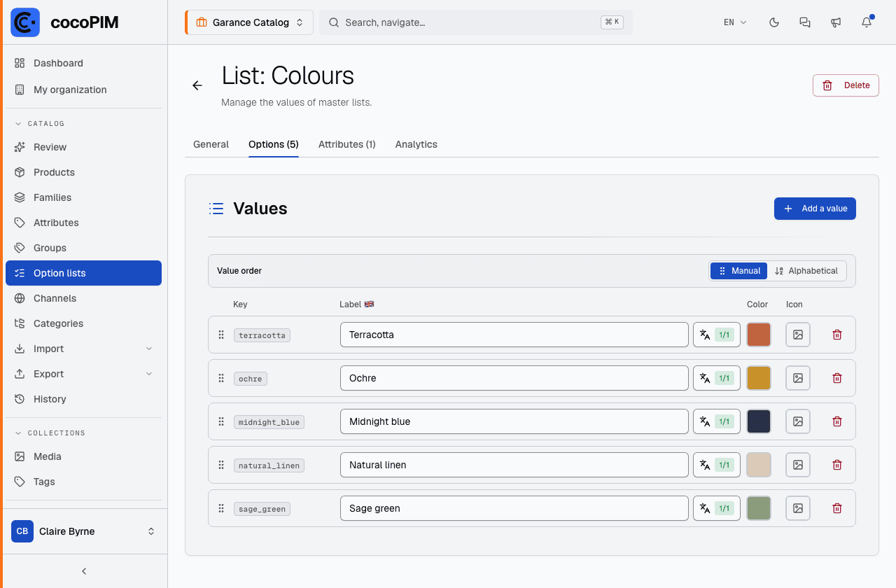Viewport: 896px width, 588px height.
Task: Open Channels in the sidebar
Action: coord(84,298)
